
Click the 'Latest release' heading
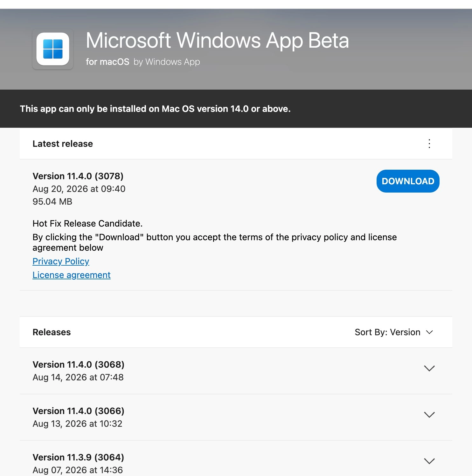63,144
